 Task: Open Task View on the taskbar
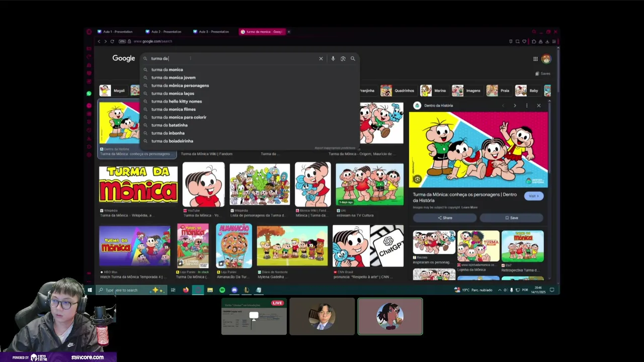(x=173, y=290)
